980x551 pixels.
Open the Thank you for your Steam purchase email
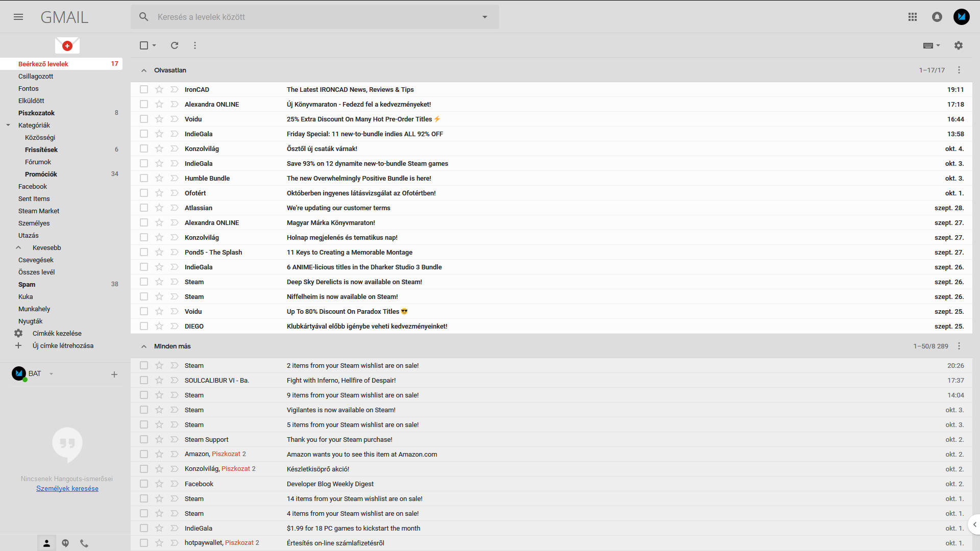551,439
